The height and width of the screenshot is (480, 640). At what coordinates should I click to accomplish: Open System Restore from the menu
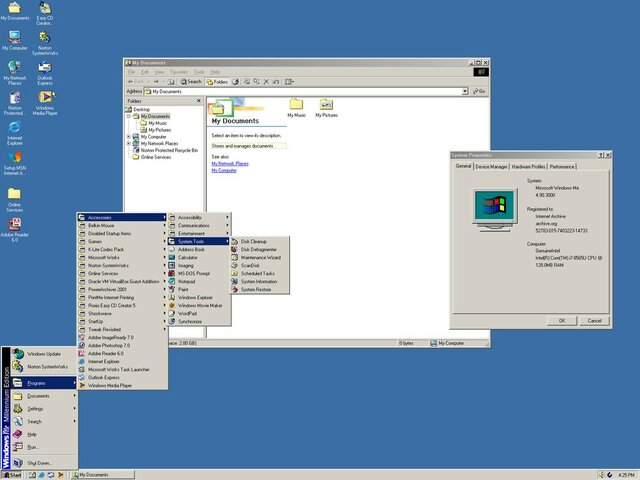click(x=260, y=289)
